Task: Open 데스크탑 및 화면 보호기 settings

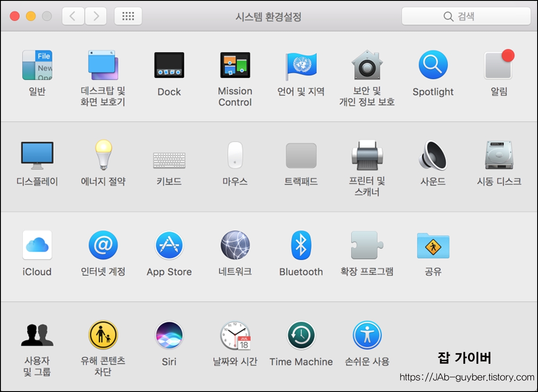Action: (103, 65)
